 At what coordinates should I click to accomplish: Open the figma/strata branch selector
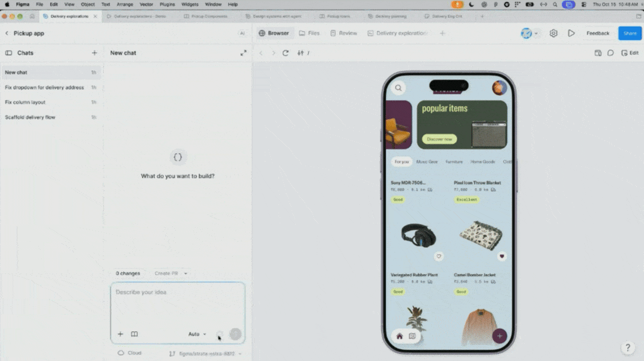[206, 354]
